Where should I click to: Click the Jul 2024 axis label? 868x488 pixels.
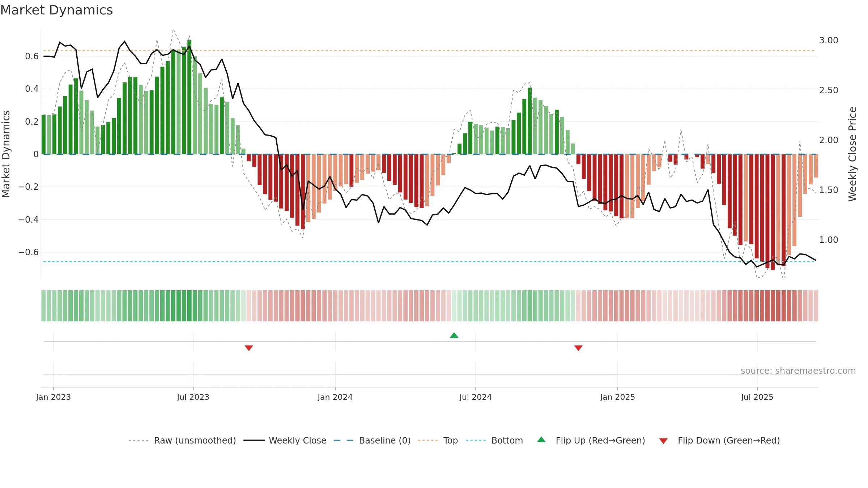(x=476, y=397)
